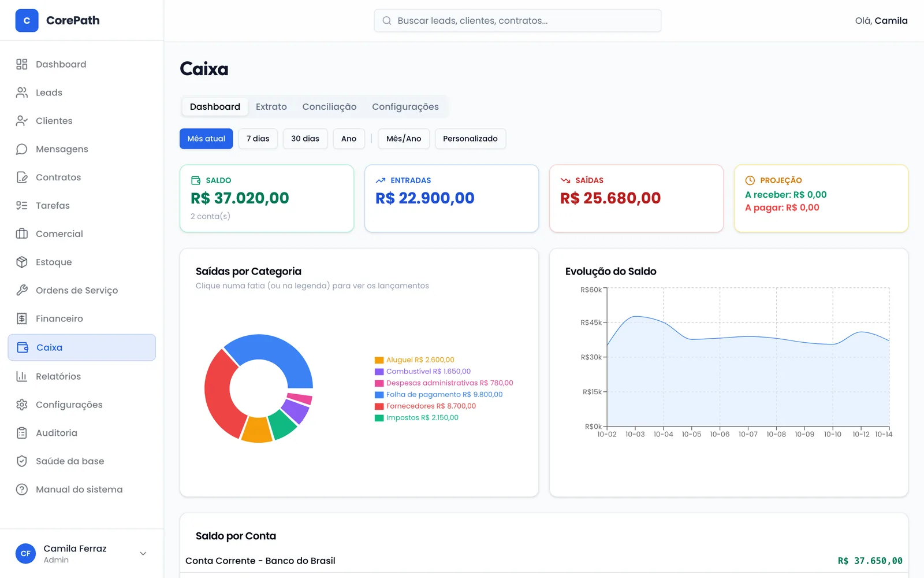Image resolution: width=924 pixels, height=578 pixels.
Task: Open the Configurações tab in Caixa
Action: pyautogui.click(x=405, y=107)
